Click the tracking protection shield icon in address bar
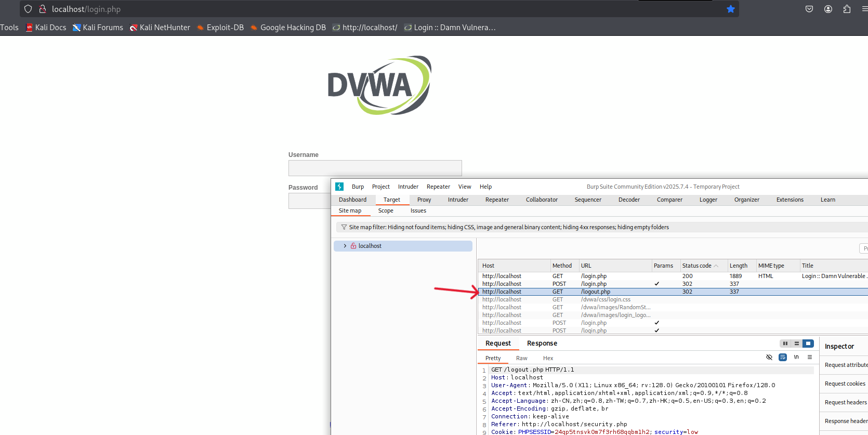 (28, 9)
